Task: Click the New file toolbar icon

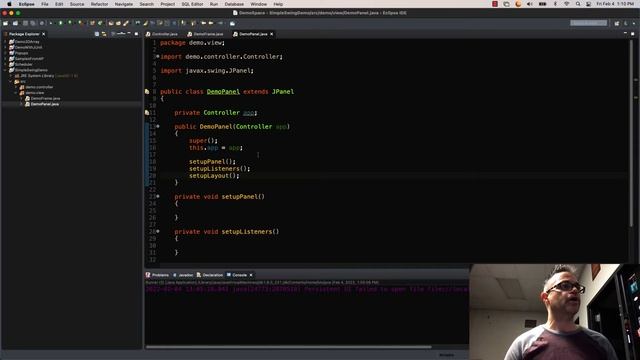Action: (5, 23)
